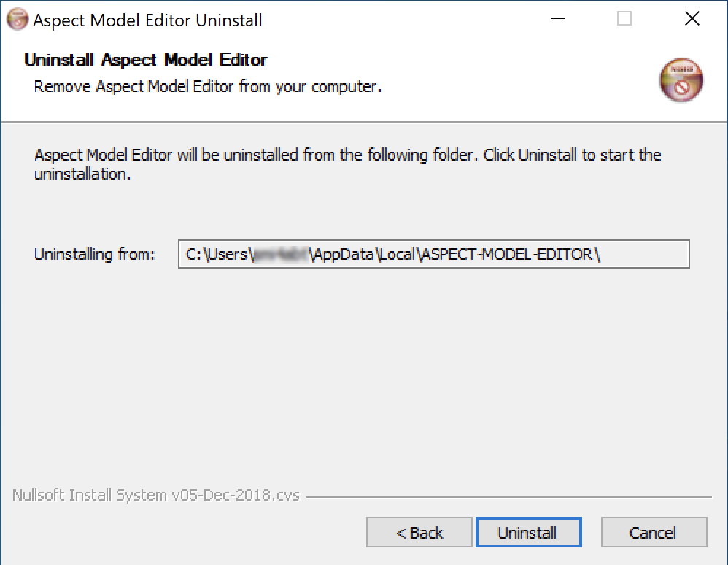The height and width of the screenshot is (565, 728).
Task: Click the Aspect Model Editor title bar icon
Action: coord(17,20)
